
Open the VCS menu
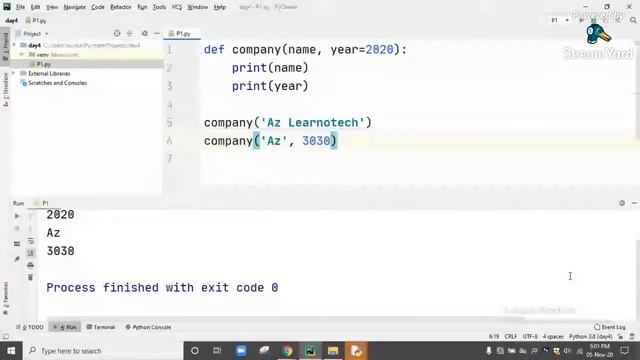pyautogui.click(x=176, y=7)
